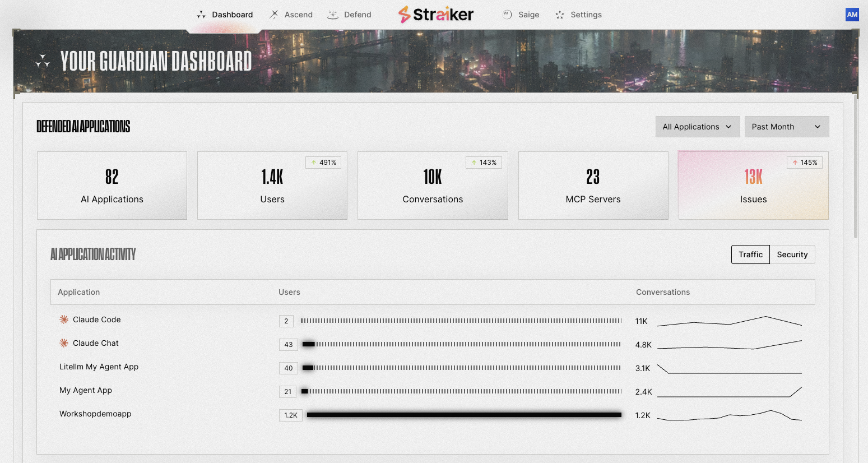Screen dimensions: 868x463
Task: Click the Application column header
Action: [x=79, y=292]
